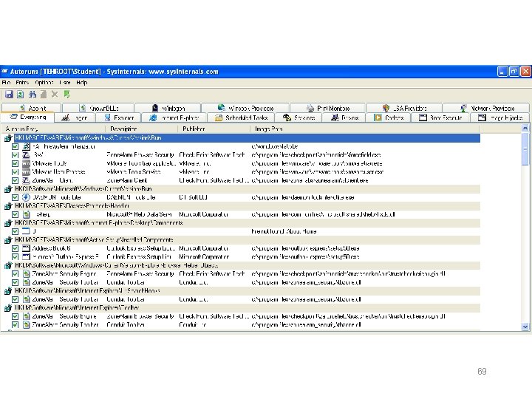Viewport: 532px width, 399px height.
Task: Switch to the Internet Explorer tab
Action: tap(174, 117)
